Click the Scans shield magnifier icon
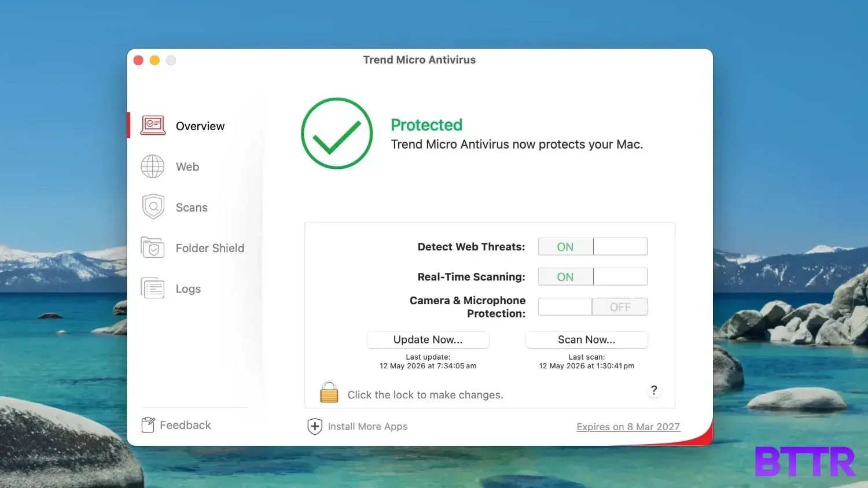Viewport: 868px width, 488px height. click(x=153, y=207)
